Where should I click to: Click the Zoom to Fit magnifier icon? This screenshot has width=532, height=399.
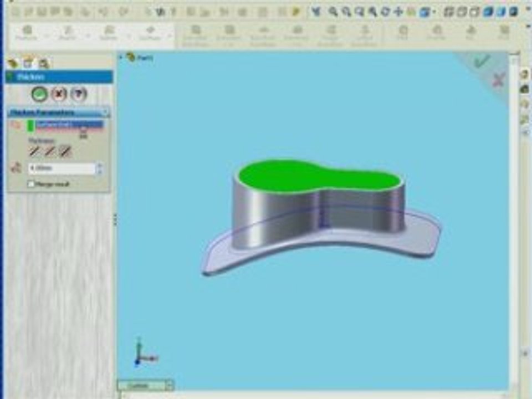click(x=333, y=12)
